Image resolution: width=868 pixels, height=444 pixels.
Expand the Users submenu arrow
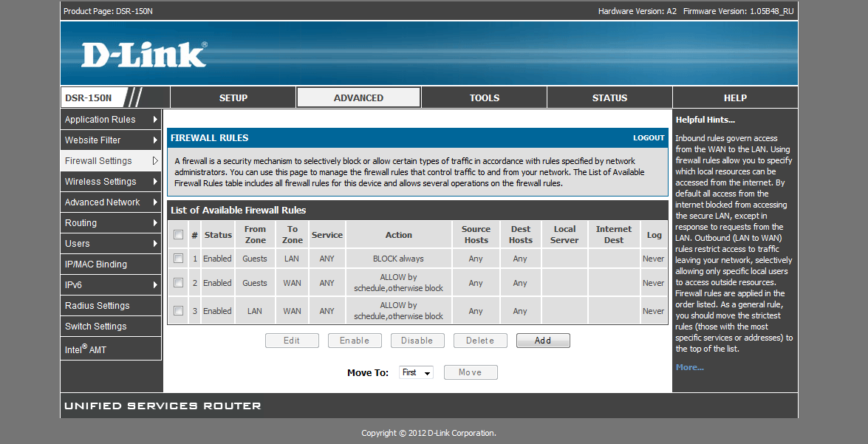(155, 244)
